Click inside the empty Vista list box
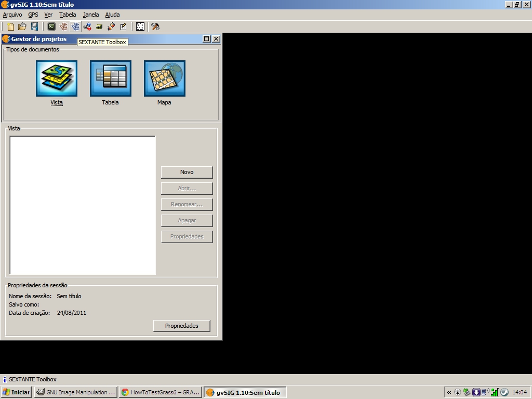Screen dimensions: 532x399 (83, 205)
